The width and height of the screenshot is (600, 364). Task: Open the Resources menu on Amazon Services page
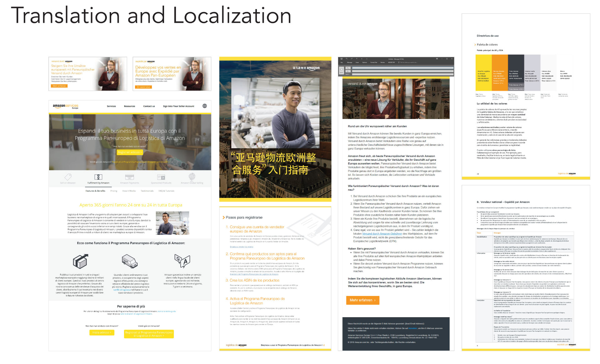pos(129,106)
